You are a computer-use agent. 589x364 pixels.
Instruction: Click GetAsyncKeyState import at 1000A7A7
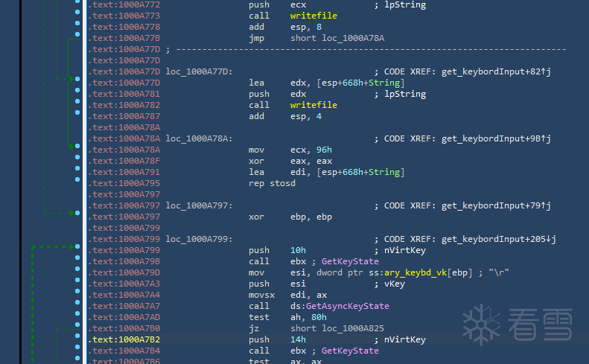tap(348, 306)
